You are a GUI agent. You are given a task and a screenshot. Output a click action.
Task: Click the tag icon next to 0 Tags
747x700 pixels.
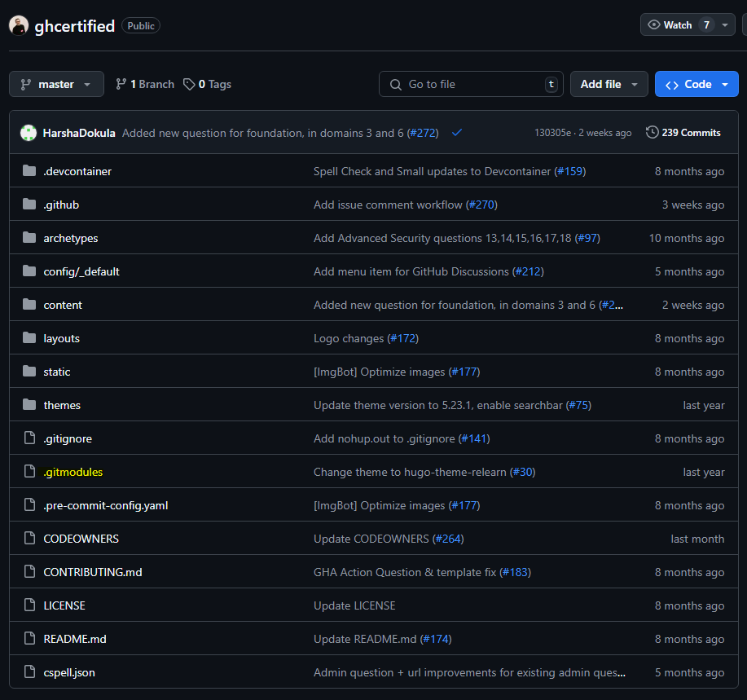[x=189, y=85]
